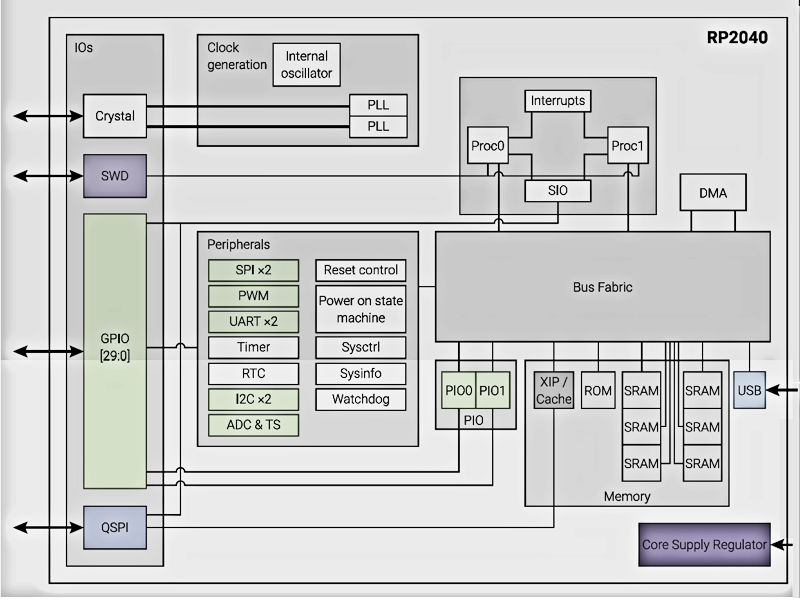Click the green GPIO [29:0] block

114,351
